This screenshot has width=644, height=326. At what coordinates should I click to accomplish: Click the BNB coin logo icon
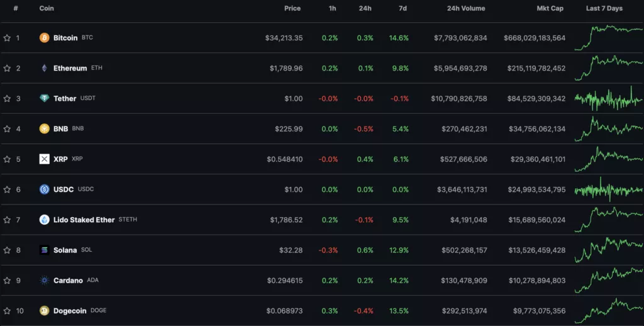[45, 128]
